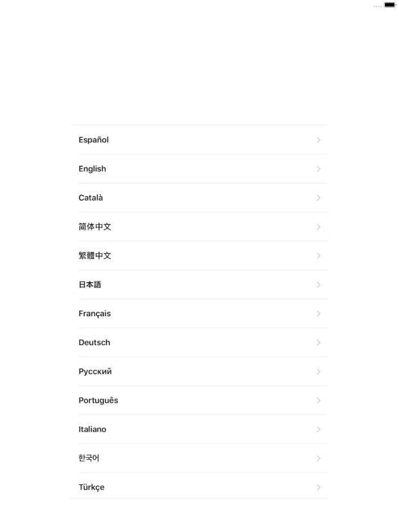This screenshot has width=399, height=532.
Task: Tap the chevron icon on Español row
Action: pos(318,140)
